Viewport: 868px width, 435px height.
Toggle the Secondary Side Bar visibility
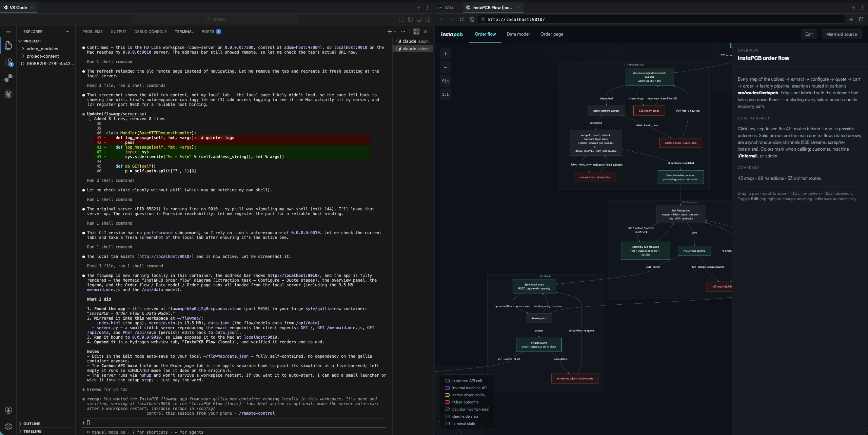coord(428,19)
